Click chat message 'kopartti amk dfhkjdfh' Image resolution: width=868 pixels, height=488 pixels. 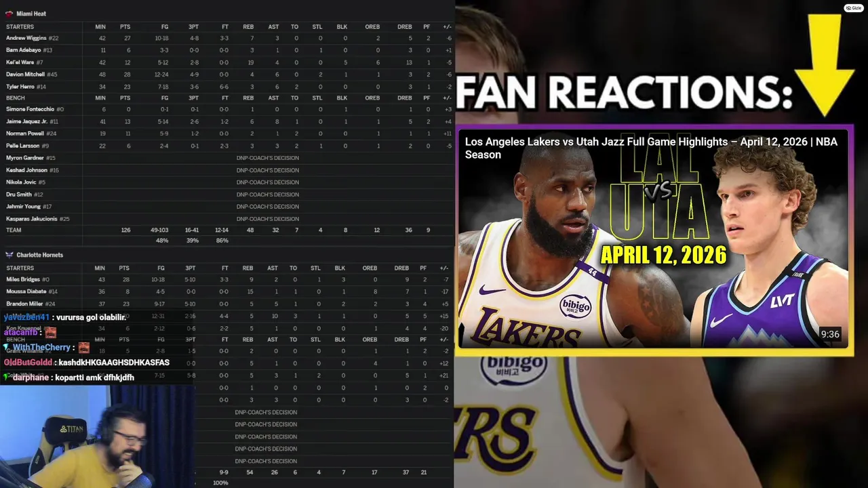pos(94,378)
